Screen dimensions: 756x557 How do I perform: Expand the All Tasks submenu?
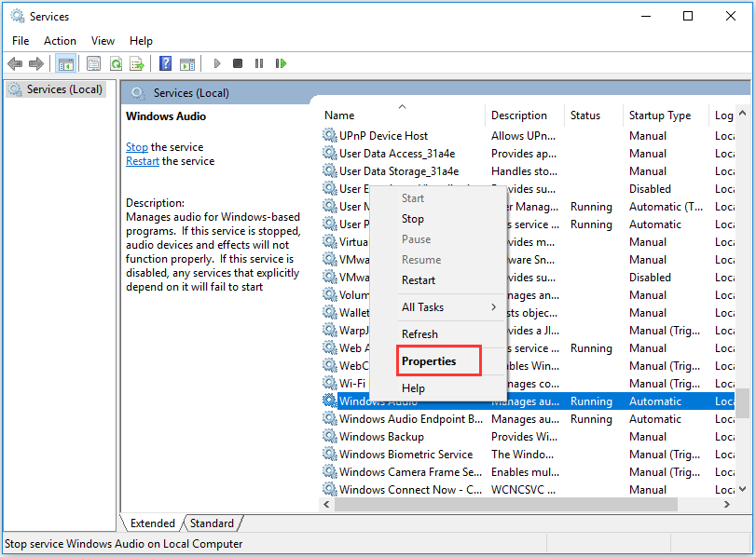438,307
